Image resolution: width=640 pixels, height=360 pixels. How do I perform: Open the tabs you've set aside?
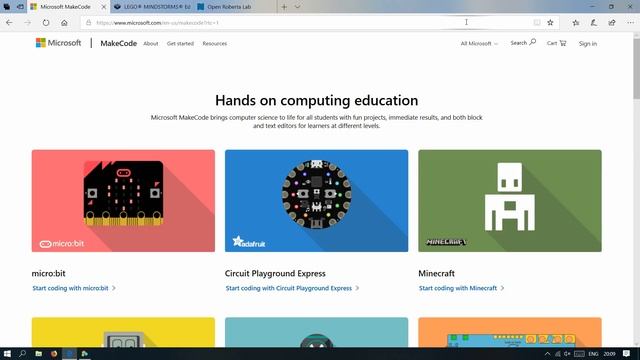7,7
